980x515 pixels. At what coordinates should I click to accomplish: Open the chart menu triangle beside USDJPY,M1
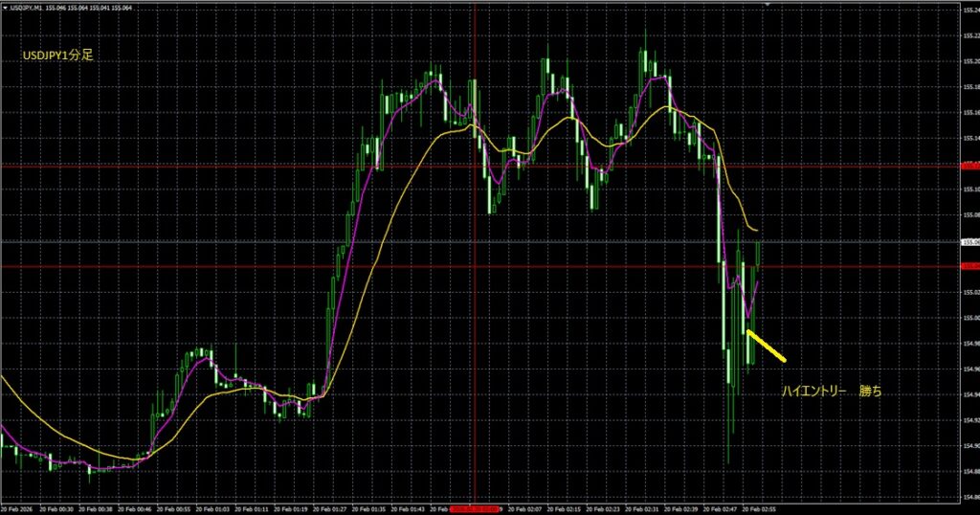pyautogui.click(x=5, y=8)
